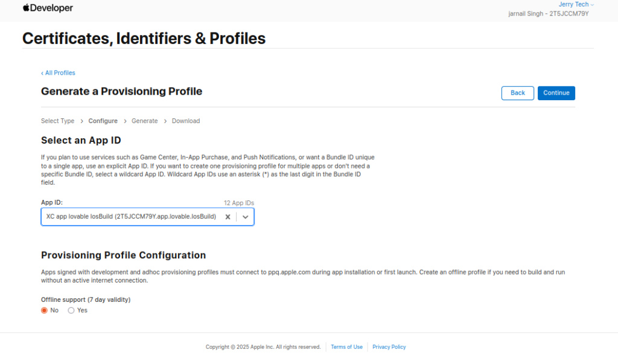Select No for Offline support
The image size is (618, 364).
[x=44, y=310]
